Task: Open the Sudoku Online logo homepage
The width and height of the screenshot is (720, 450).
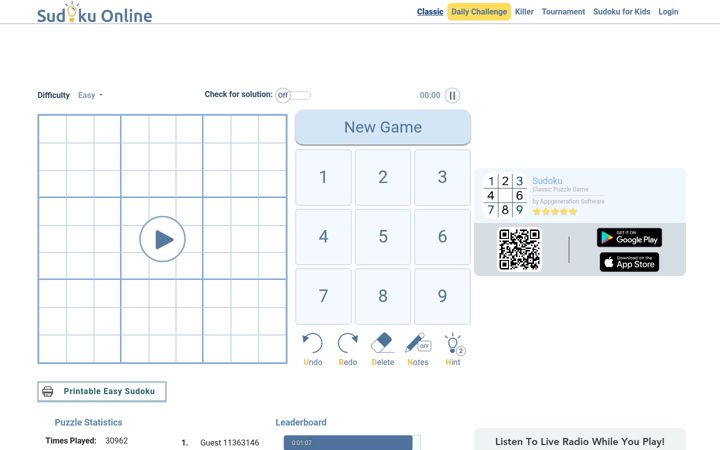Action: (95, 13)
